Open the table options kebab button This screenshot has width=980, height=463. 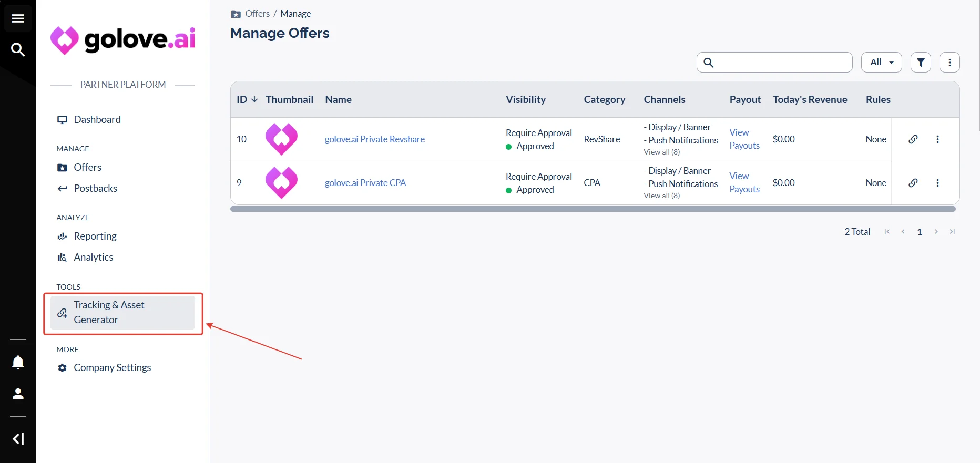(950, 63)
